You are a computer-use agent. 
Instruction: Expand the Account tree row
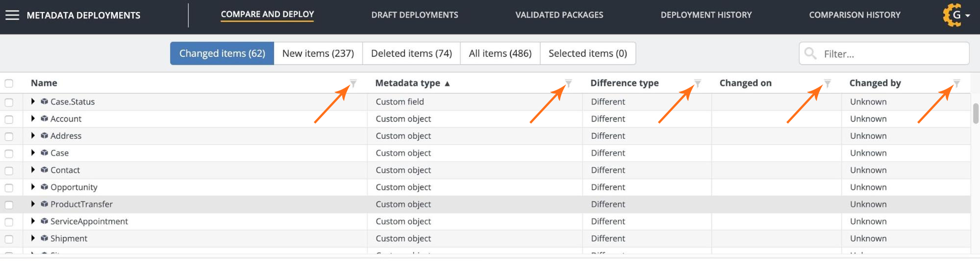(33, 119)
